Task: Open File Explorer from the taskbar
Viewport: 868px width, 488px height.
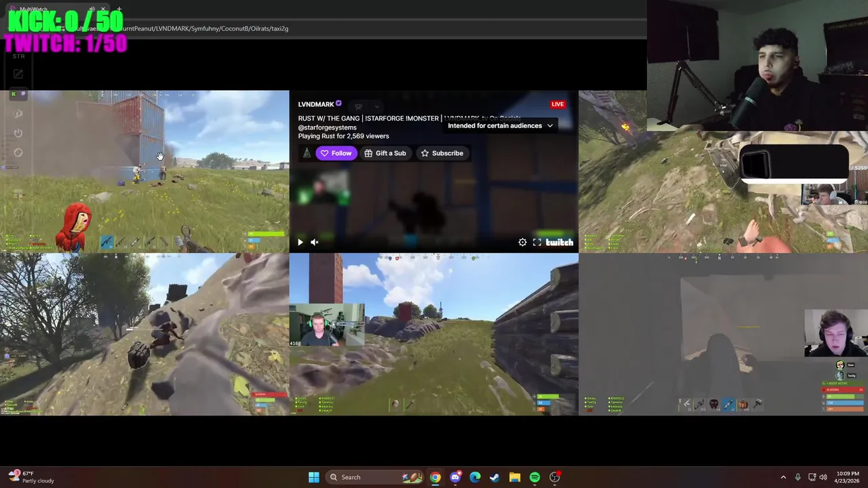Action: 515,477
